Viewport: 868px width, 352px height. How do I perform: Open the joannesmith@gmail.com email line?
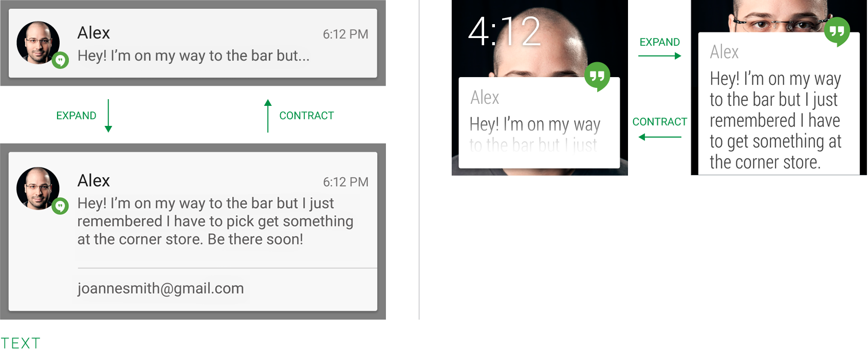click(x=161, y=288)
